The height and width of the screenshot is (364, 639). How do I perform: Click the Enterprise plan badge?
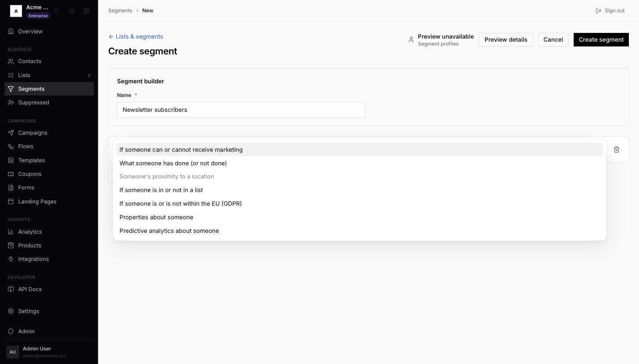point(38,16)
